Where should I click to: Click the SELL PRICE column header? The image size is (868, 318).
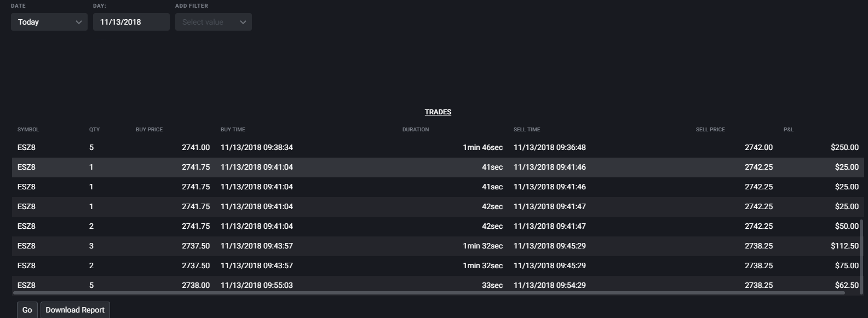tap(710, 130)
